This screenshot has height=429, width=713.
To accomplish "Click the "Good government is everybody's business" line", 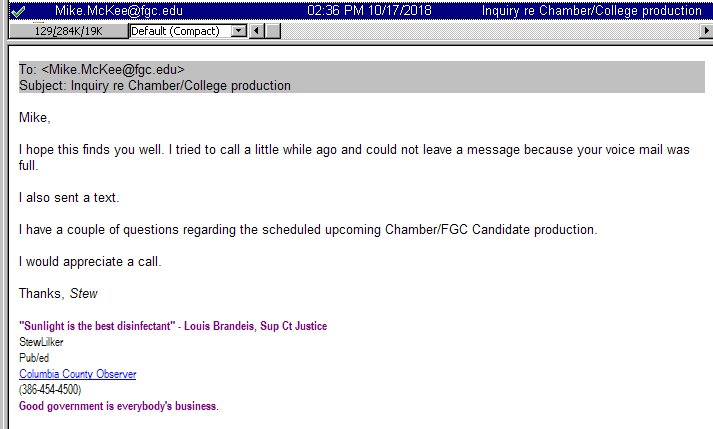I will [x=118, y=406].
